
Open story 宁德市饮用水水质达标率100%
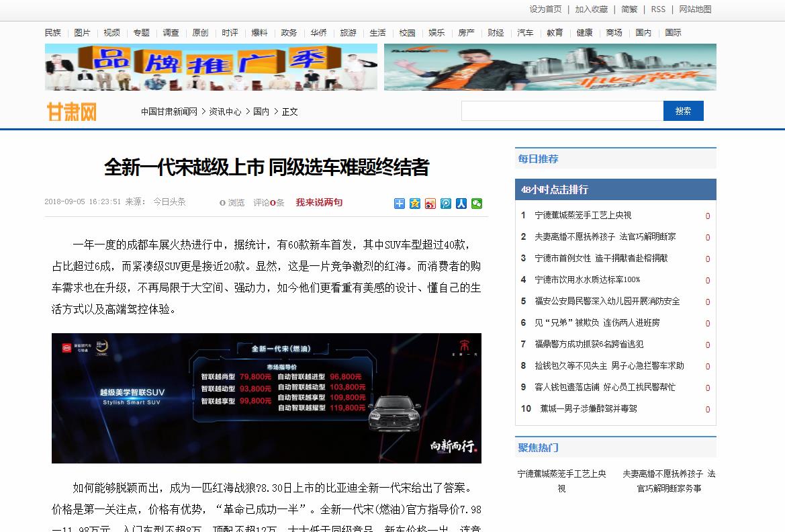588,280
